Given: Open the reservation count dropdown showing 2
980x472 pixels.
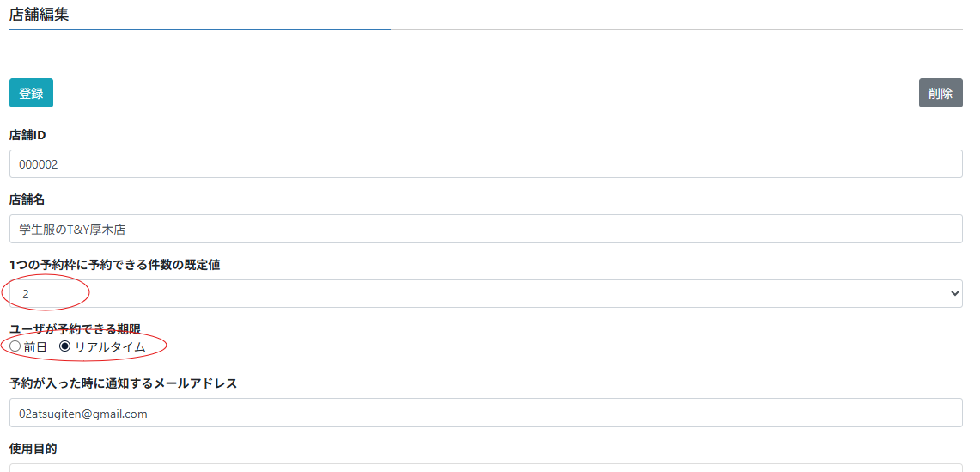Looking at the screenshot, I should (x=485, y=293).
